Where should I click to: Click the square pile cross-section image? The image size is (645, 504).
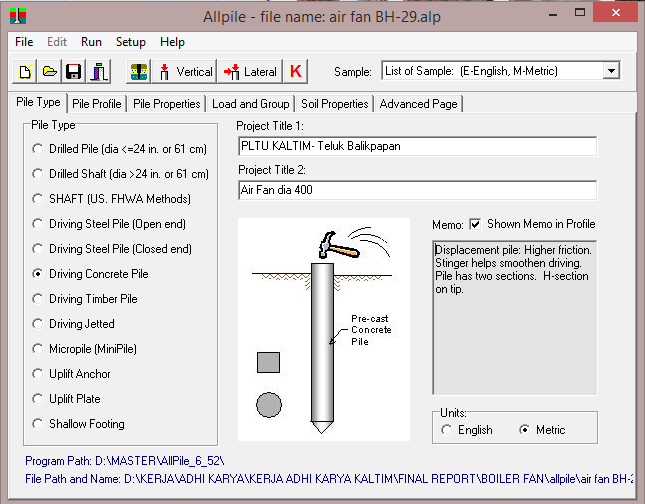[x=268, y=362]
